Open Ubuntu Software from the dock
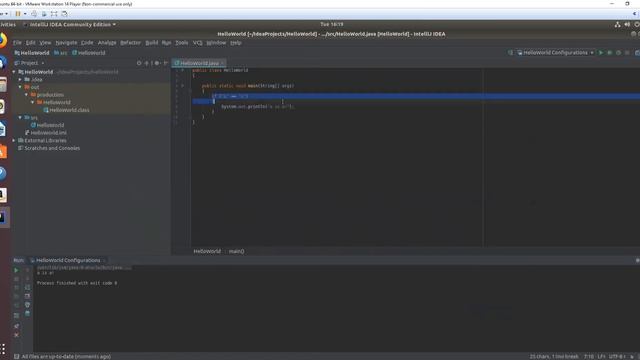The image size is (640, 360). (3, 151)
